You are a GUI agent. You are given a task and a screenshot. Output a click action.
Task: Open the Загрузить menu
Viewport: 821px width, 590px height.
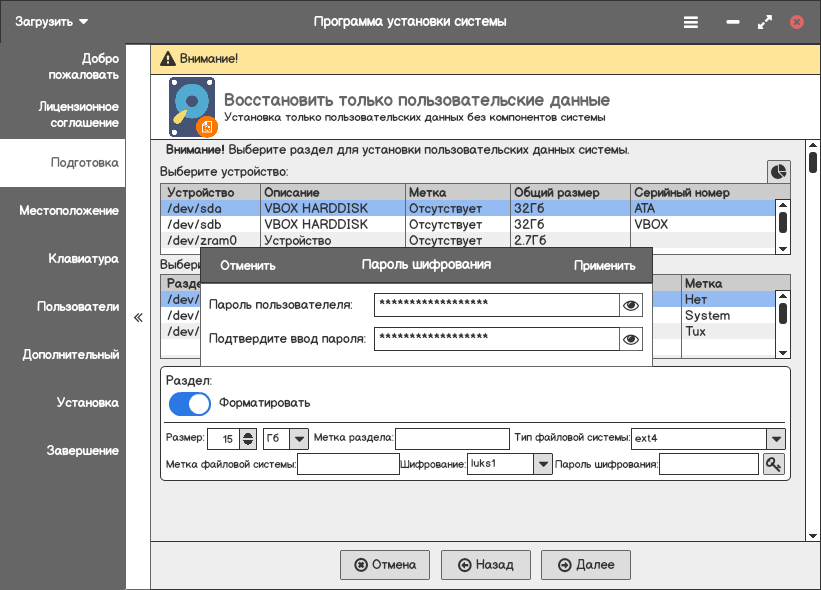pos(51,21)
